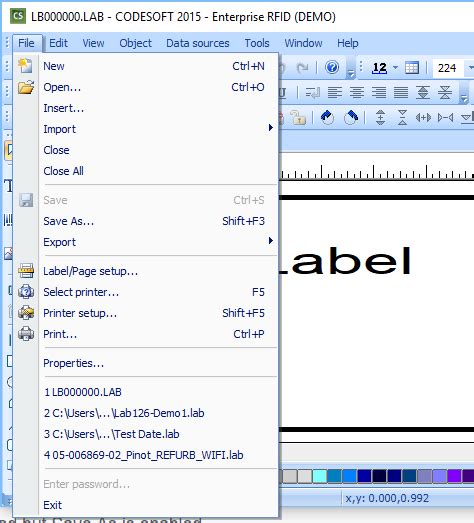This screenshot has width=474, height=523.
Task: Open the Object menu
Action: click(x=135, y=43)
